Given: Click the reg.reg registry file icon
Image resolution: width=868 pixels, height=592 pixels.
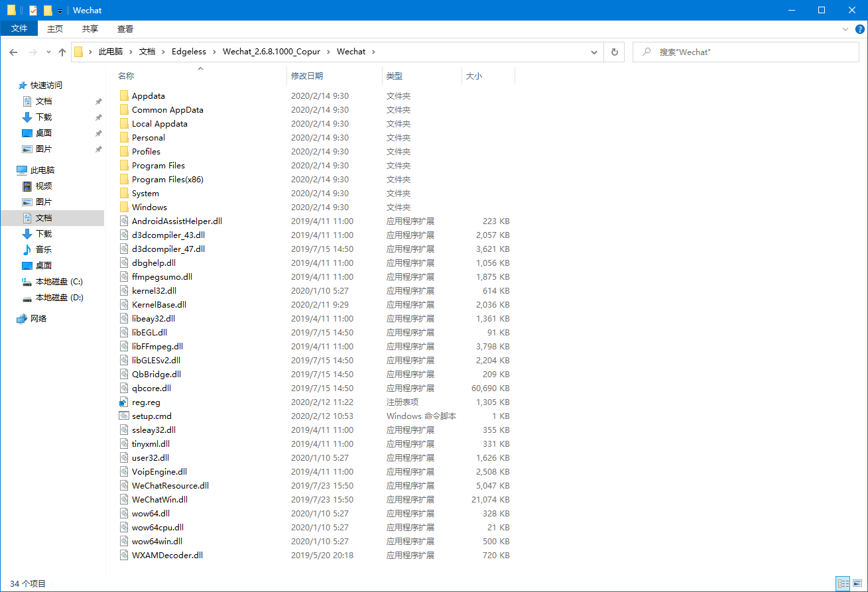Looking at the screenshot, I should (124, 402).
